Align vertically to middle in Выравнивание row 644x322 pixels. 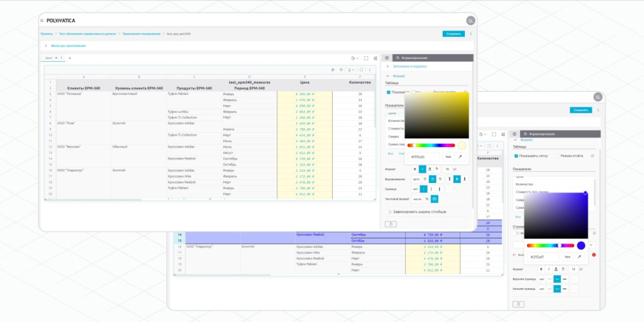coord(457,179)
